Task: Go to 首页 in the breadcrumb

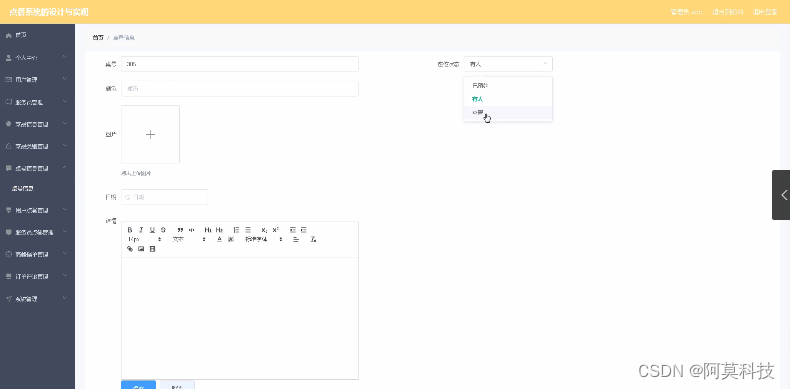Action: point(98,38)
